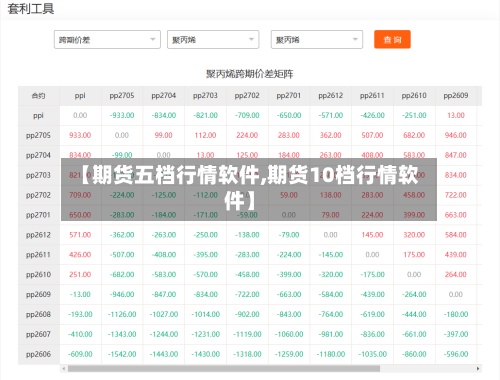Select the ppi row label
The height and width of the screenshot is (380, 500).
[x=38, y=116]
